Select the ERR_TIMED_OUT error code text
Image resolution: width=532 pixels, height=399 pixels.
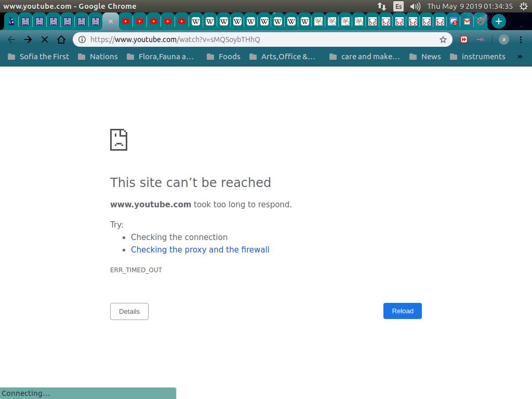coord(136,270)
